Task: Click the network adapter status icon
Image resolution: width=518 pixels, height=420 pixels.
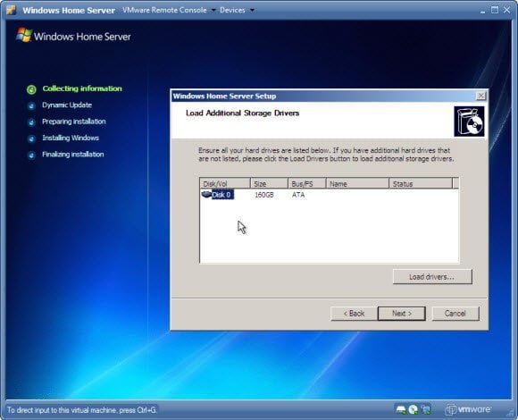Action: click(x=426, y=410)
